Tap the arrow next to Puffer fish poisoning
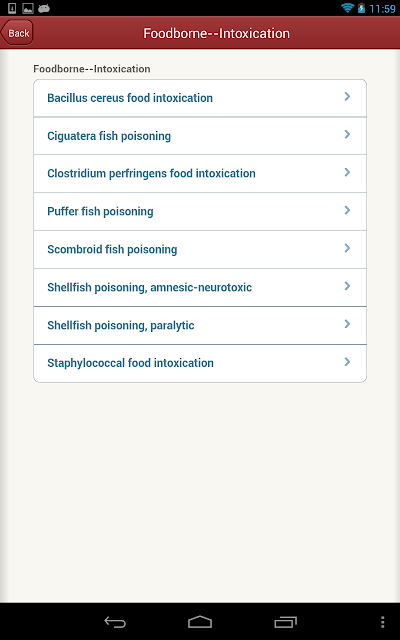The image size is (400, 640). [x=347, y=210]
